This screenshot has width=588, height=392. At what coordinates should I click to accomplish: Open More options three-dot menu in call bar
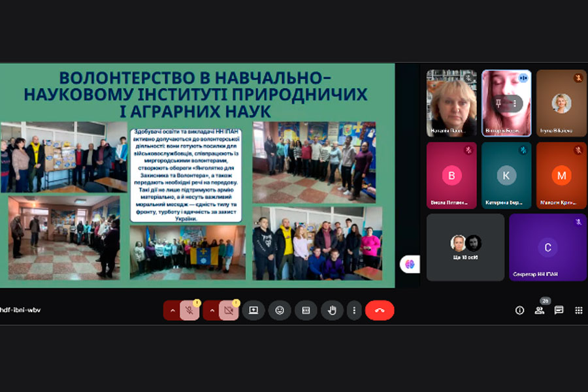354,310
